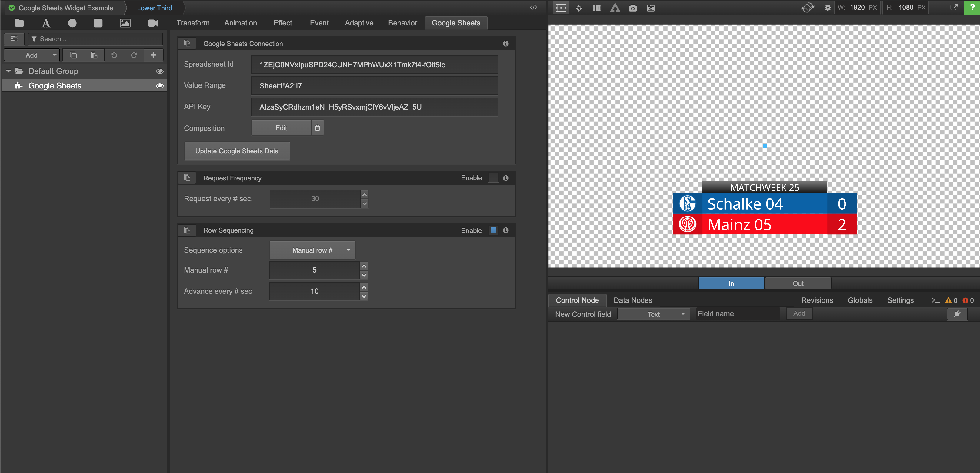Viewport: 980px width, 473px height.
Task: Click the Out animation button
Action: coord(798,284)
